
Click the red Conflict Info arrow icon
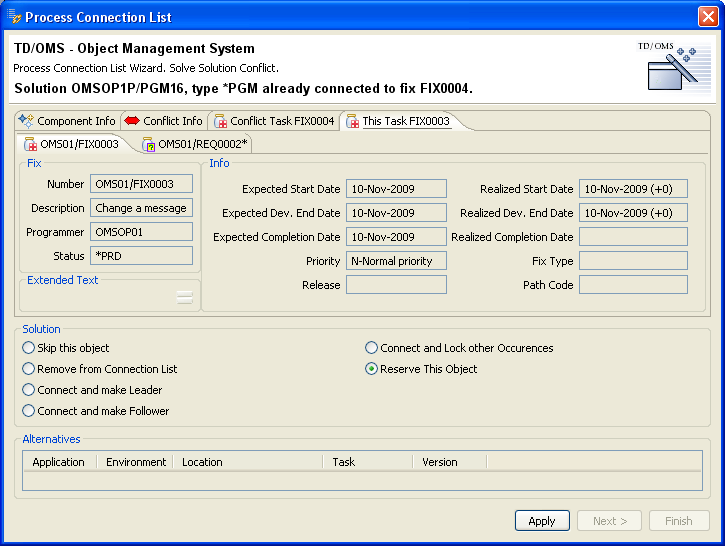point(132,121)
